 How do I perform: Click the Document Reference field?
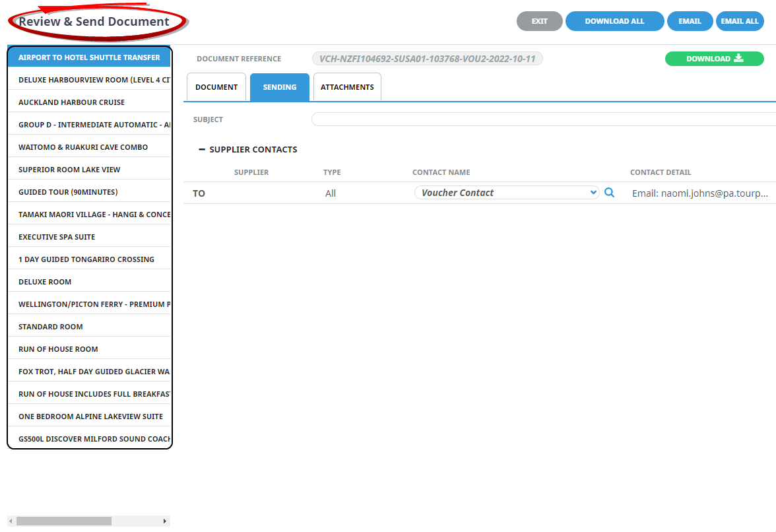tap(427, 58)
